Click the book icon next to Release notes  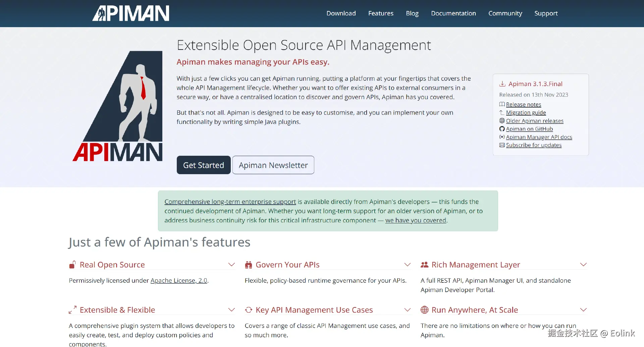tap(502, 104)
